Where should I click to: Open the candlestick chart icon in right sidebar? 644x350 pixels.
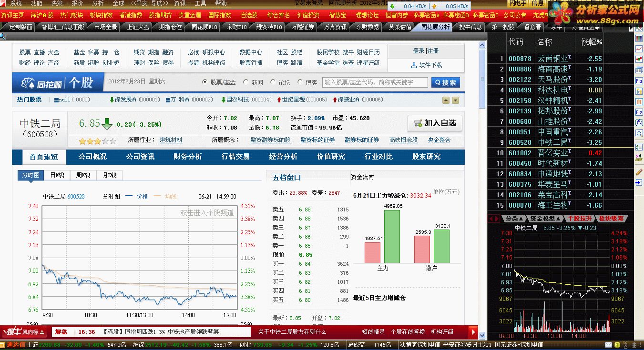(x=639, y=59)
